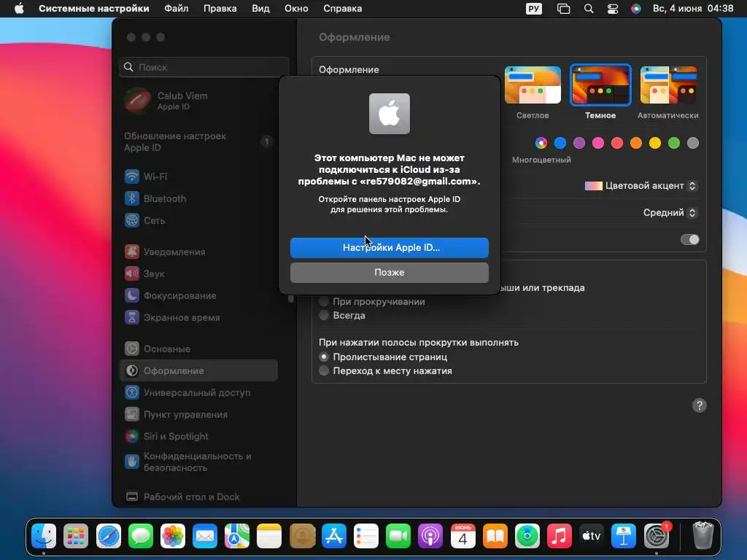
Task: Select Всегда scrollbar option
Action: coord(324,315)
